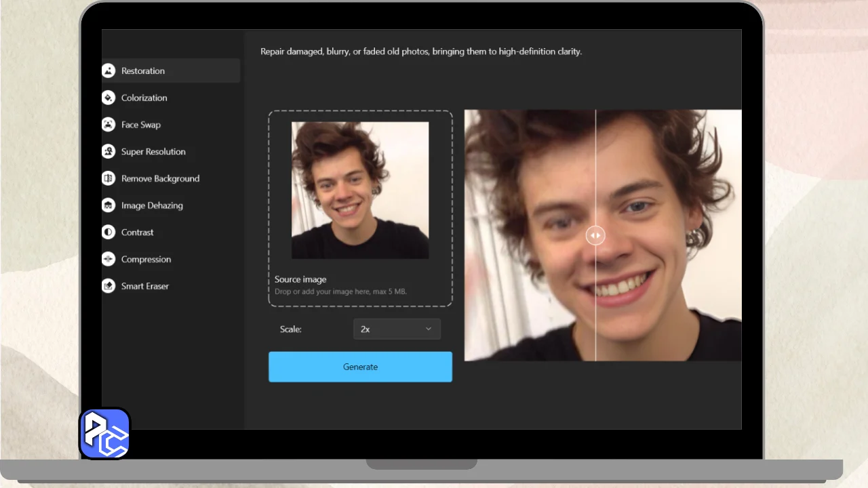Choose the Image Dehazing label
This screenshot has height=488, width=868.
click(152, 205)
